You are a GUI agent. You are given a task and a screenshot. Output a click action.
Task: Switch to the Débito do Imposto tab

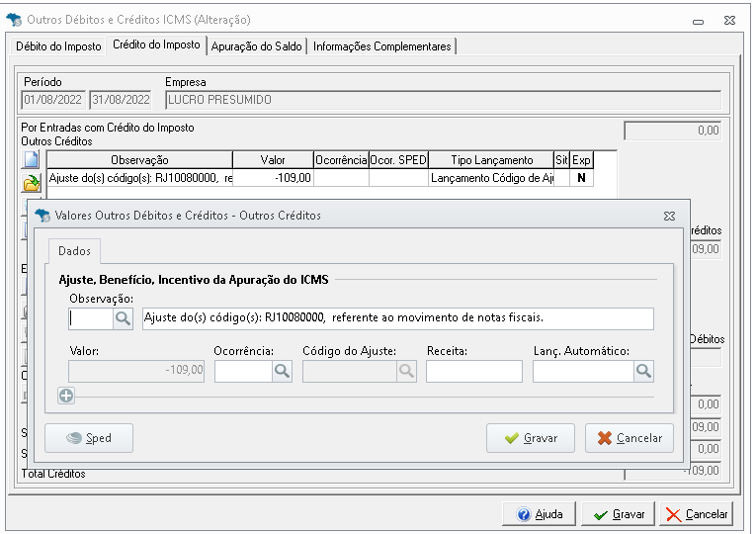tap(58, 46)
